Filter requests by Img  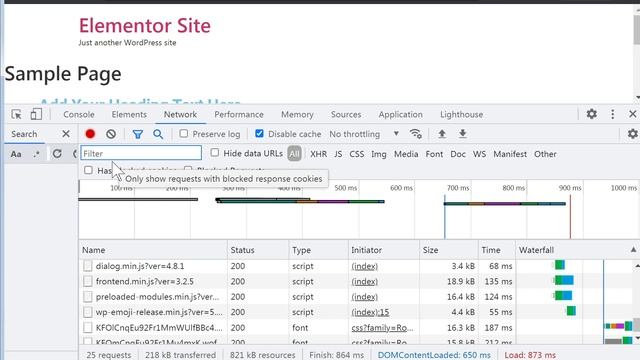[x=378, y=154]
